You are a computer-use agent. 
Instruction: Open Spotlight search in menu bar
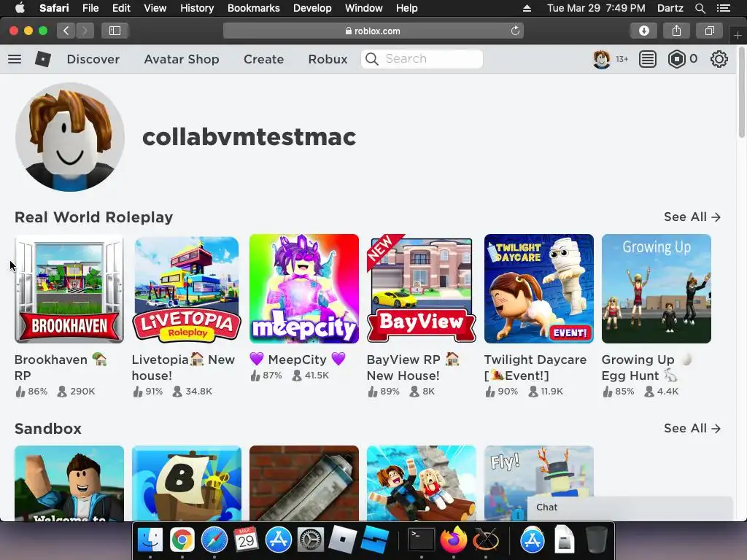pyautogui.click(x=700, y=8)
